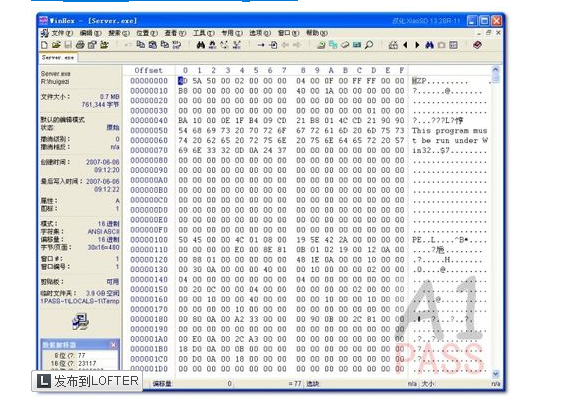Open the 位置(P) Position menu
This screenshot has height=402, width=572.
[x=147, y=33]
